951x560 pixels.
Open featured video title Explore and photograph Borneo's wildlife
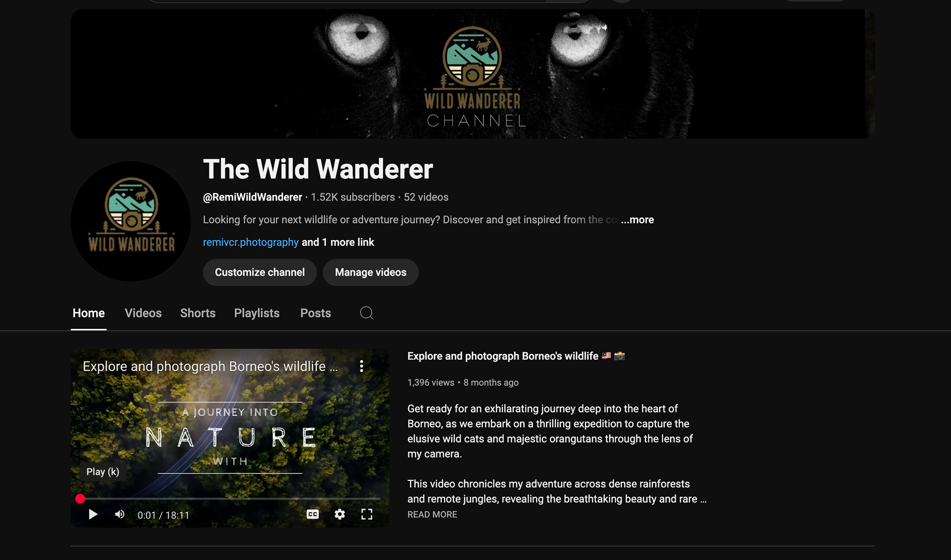coord(503,356)
